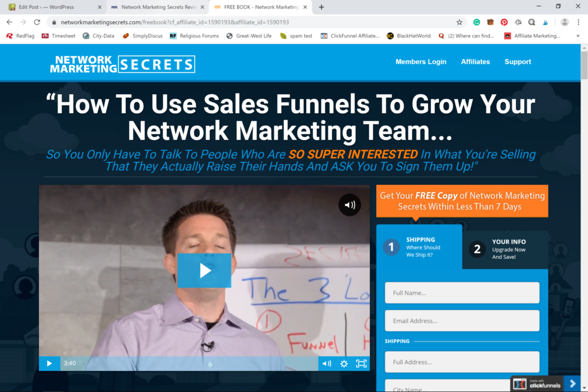The width and height of the screenshot is (588, 392).
Task: Go back using browser back arrow
Action: click(9, 22)
